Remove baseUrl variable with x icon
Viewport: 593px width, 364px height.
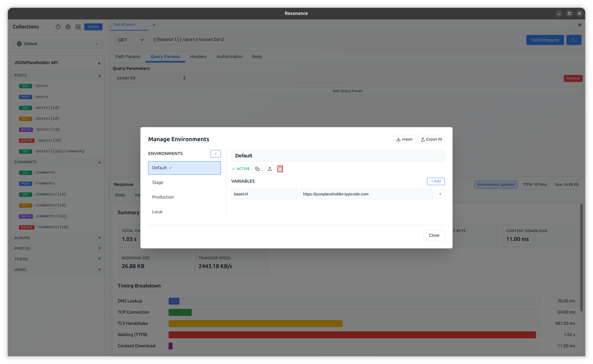440,194
